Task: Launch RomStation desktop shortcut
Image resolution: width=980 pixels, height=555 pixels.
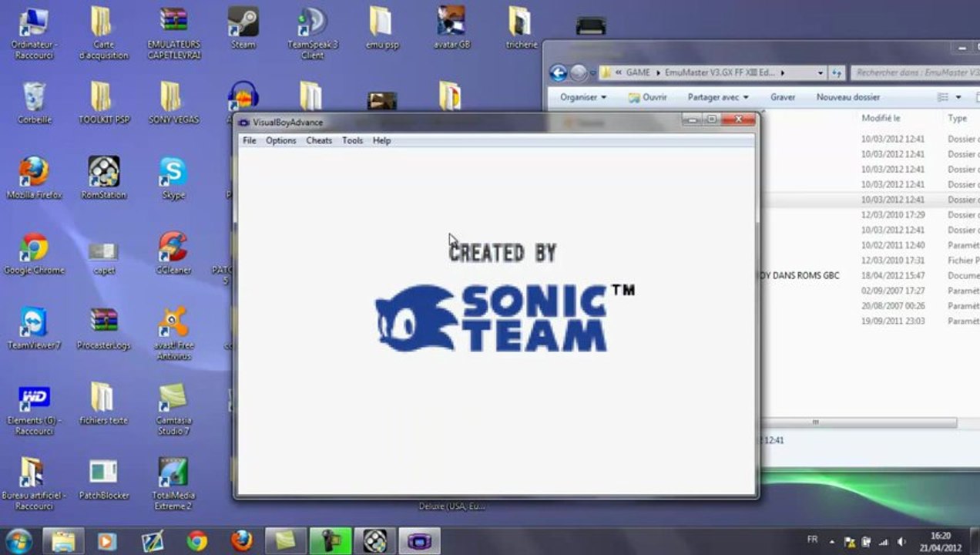Action: pyautogui.click(x=103, y=179)
